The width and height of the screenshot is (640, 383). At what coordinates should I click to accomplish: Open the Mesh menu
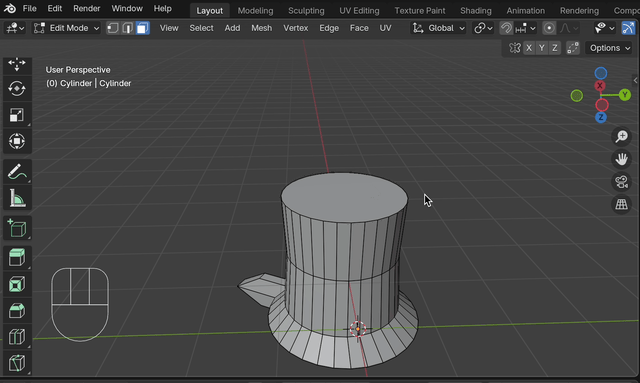tap(262, 28)
